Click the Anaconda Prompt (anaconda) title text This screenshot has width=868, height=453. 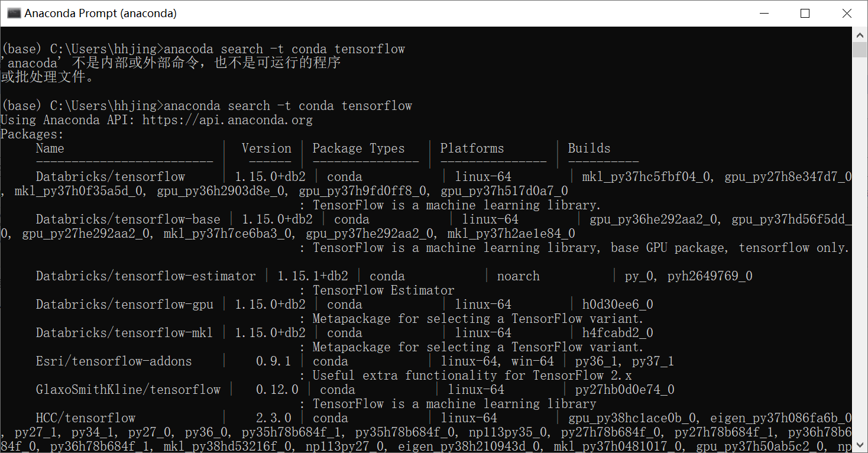101,13
